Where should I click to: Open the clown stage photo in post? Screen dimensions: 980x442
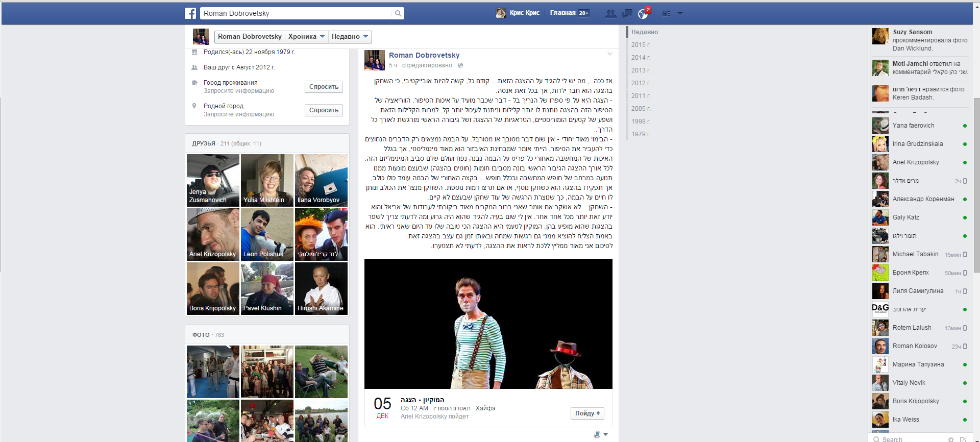[x=488, y=324]
